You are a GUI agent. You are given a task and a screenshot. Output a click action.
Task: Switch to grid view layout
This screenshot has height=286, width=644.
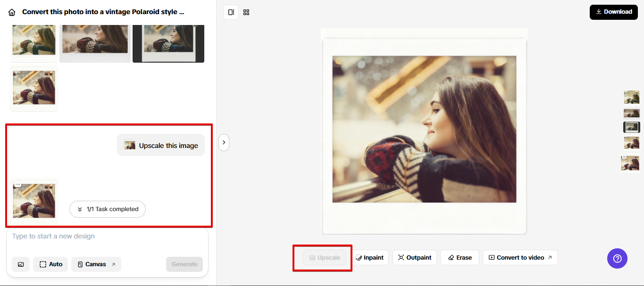(x=246, y=12)
